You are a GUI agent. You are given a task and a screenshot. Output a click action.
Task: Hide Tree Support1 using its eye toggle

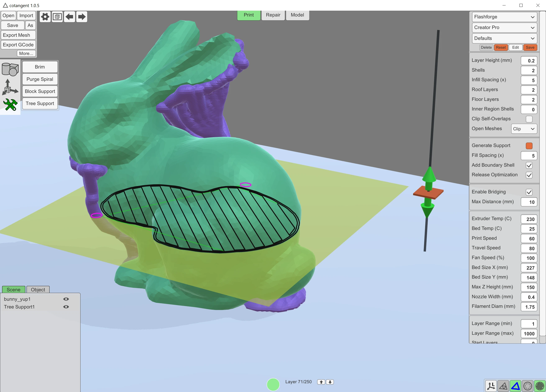point(66,307)
